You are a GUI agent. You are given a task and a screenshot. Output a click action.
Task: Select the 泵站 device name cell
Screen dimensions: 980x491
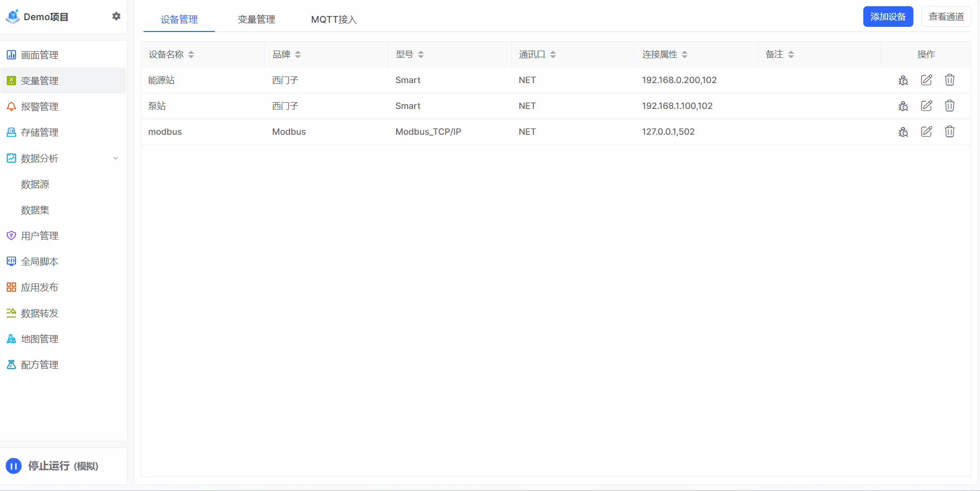click(202, 106)
